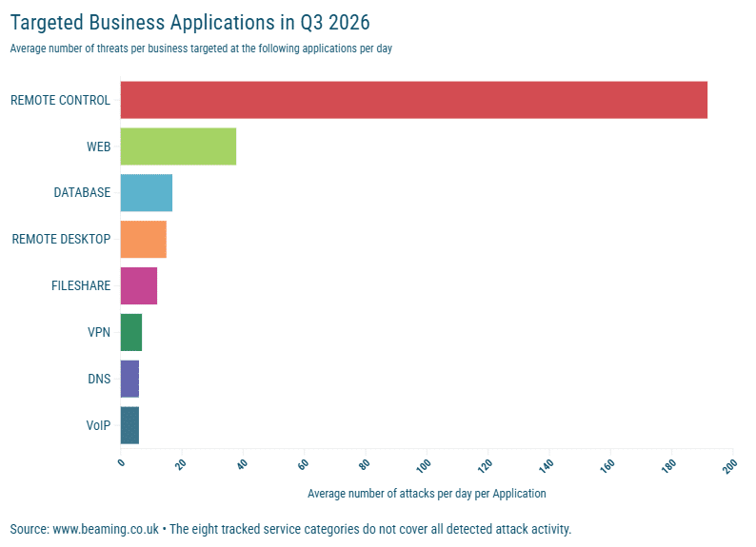Select the blue DATABASE bar
Screen dimensions: 756x547
(146, 192)
